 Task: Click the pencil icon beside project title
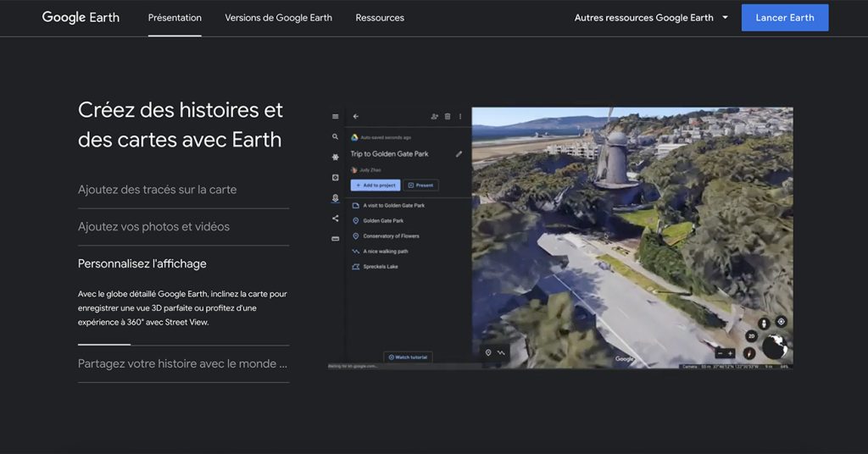coord(459,154)
